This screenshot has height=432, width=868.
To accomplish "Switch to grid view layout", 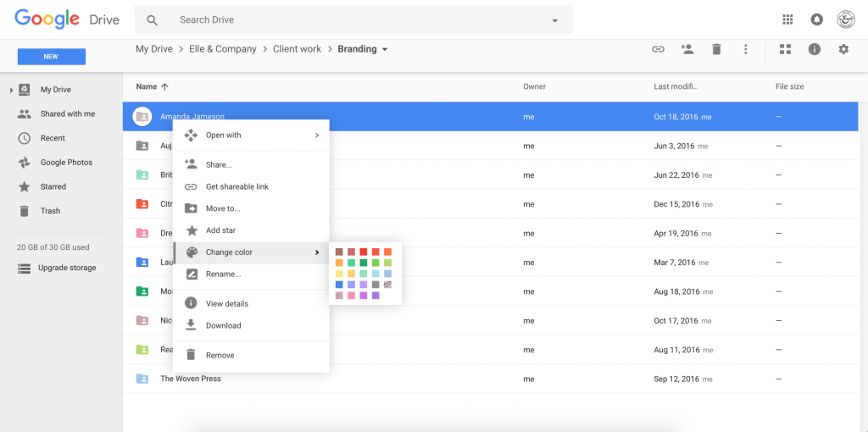I will 785,49.
